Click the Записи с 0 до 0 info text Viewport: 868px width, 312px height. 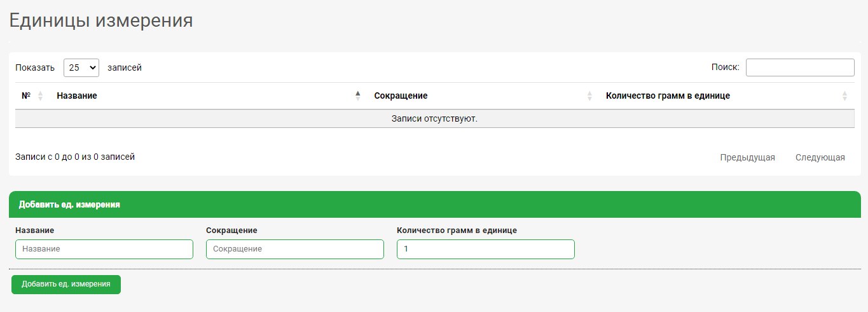(x=75, y=157)
